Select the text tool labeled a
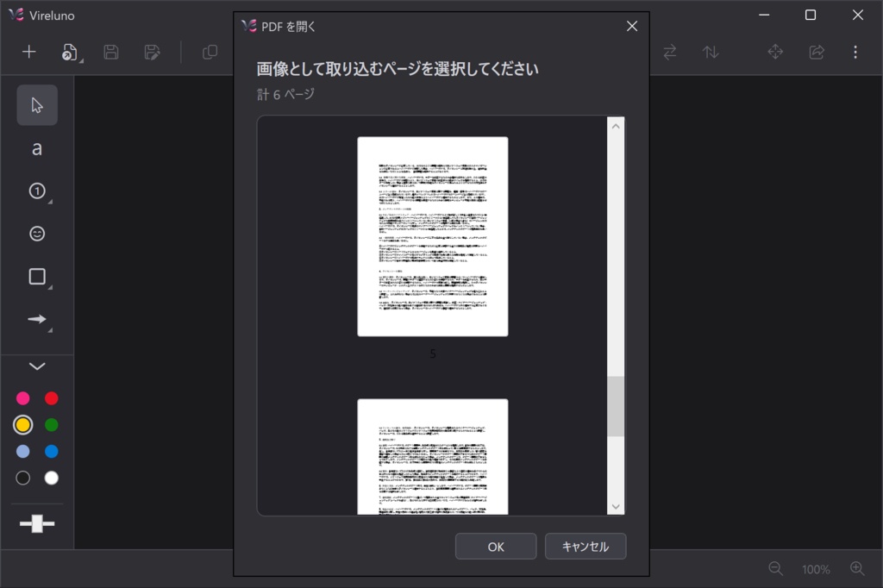The width and height of the screenshot is (883, 588). click(x=37, y=148)
